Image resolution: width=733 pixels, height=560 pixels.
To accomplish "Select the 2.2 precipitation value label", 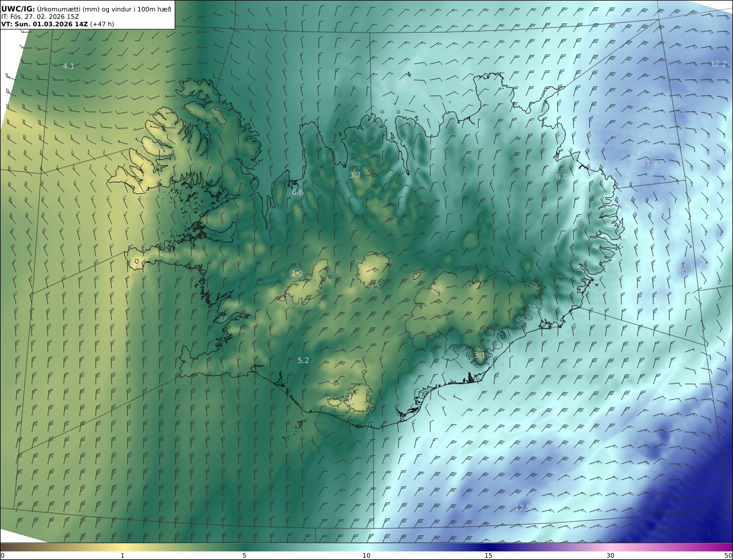I will pyautogui.click(x=297, y=274).
